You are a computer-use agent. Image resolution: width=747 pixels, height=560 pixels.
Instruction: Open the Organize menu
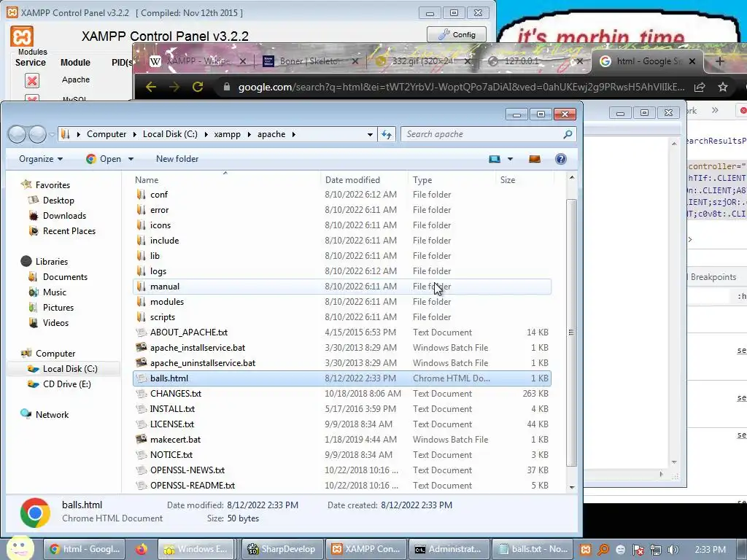tap(41, 159)
